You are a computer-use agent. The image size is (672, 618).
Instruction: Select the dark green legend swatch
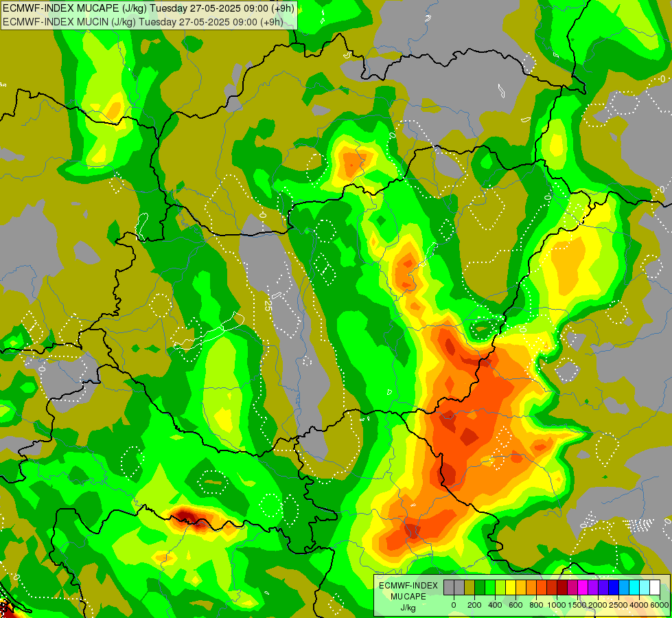tap(480, 587)
